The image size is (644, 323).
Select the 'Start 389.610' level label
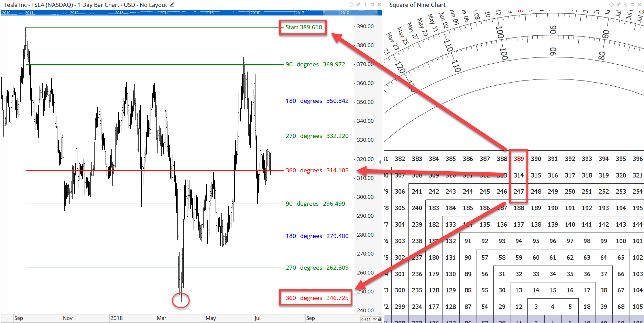304,27
